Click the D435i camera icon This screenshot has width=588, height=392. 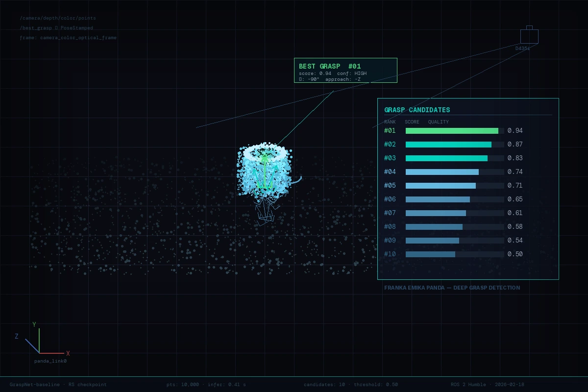point(529,36)
